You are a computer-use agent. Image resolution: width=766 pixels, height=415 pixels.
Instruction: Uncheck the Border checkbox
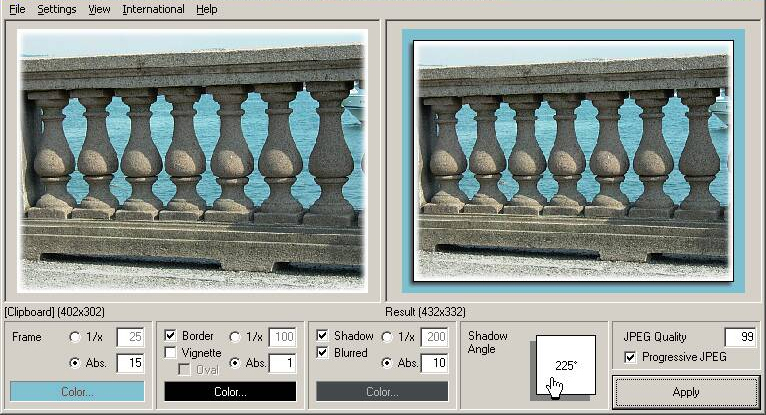coord(170,335)
